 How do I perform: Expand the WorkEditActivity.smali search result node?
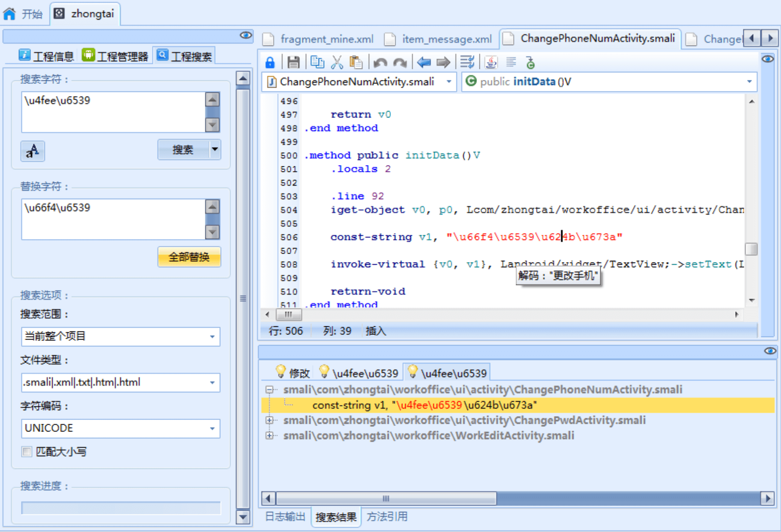coord(269,435)
